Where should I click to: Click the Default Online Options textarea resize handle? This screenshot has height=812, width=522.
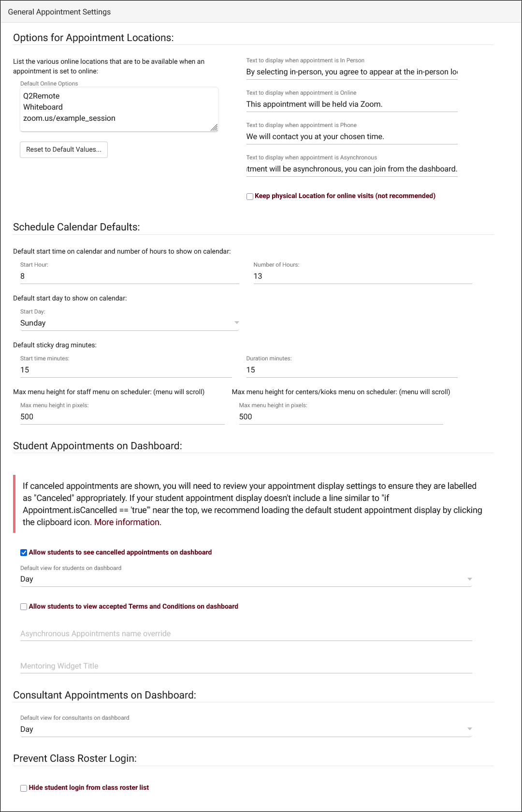coord(214,128)
